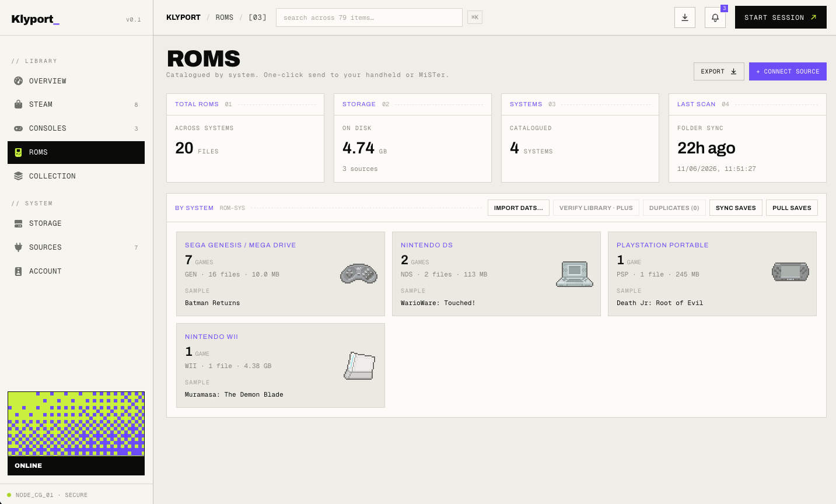Viewport: 836px width, 504px height.
Task: Click the Sega Genesis controller pixel icon
Action: click(x=359, y=274)
